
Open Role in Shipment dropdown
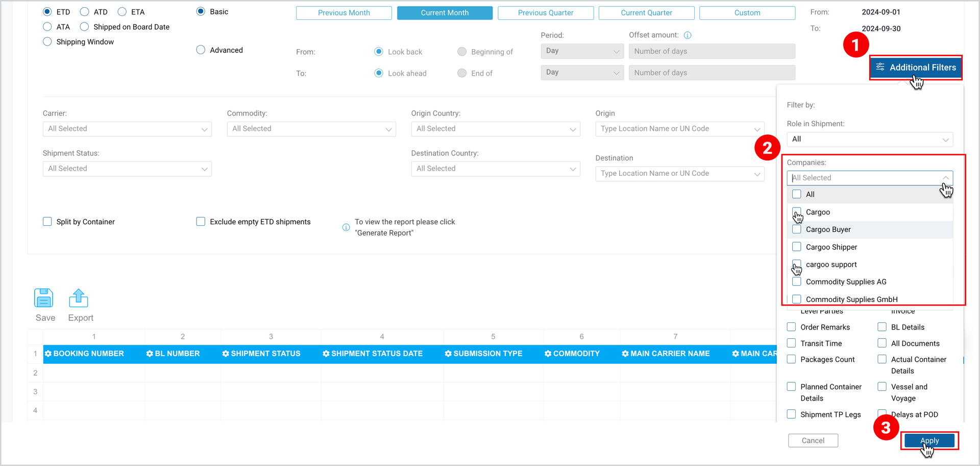[870, 139]
